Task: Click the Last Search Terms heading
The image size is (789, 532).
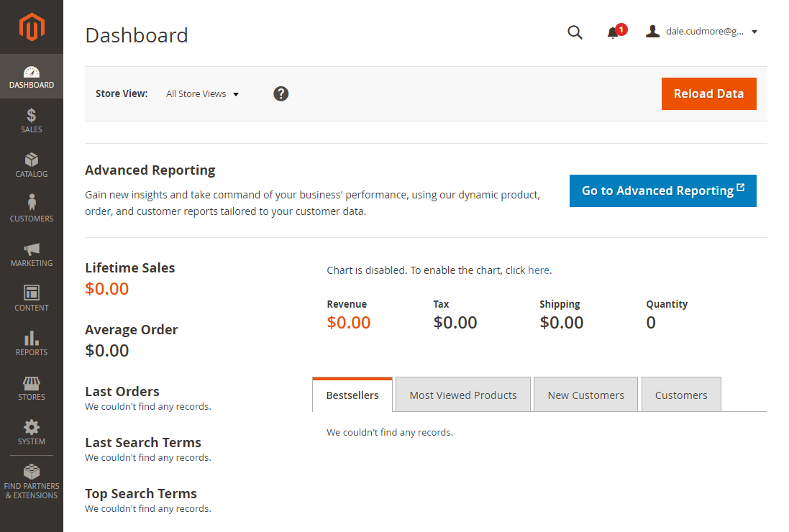Action: pos(143,443)
